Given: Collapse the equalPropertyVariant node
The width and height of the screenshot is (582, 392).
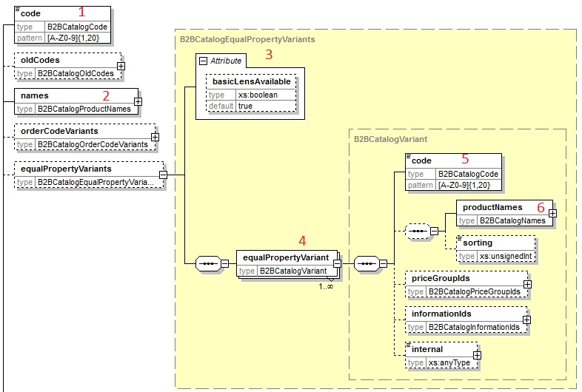Looking at the screenshot, I should (x=336, y=263).
